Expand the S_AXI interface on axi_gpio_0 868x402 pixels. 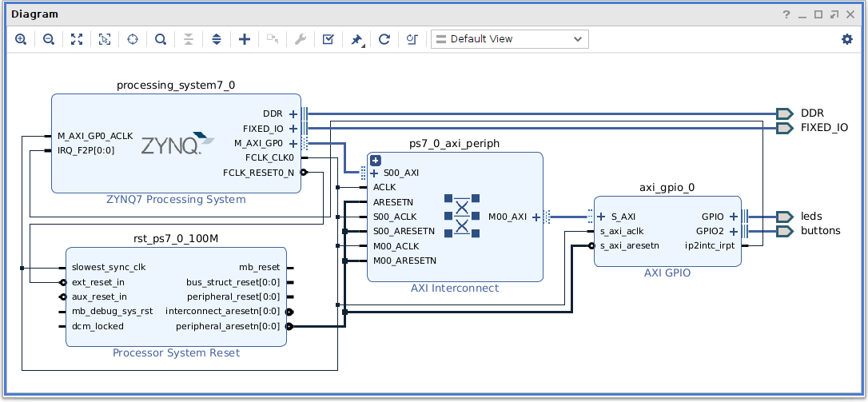[x=601, y=217]
